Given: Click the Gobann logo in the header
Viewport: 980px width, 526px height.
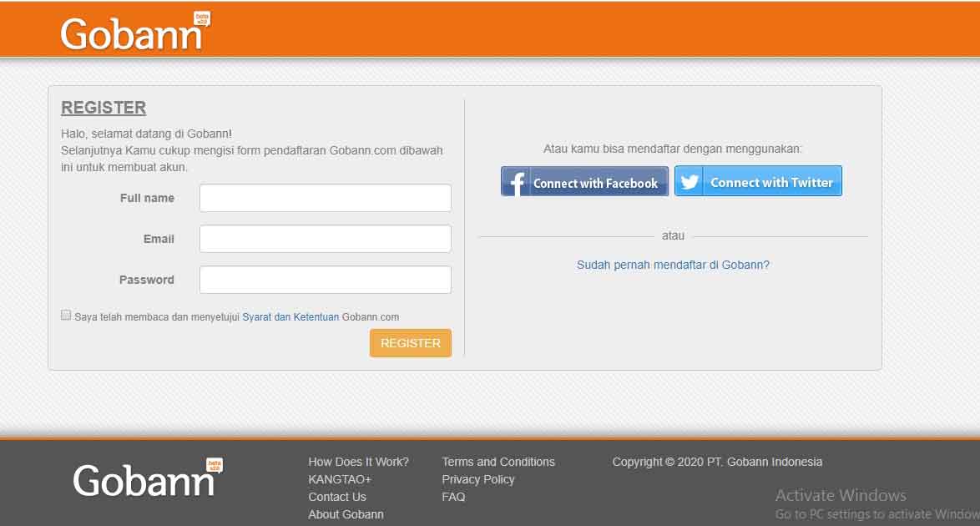Looking at the screenshot, I should click(135, 31).
